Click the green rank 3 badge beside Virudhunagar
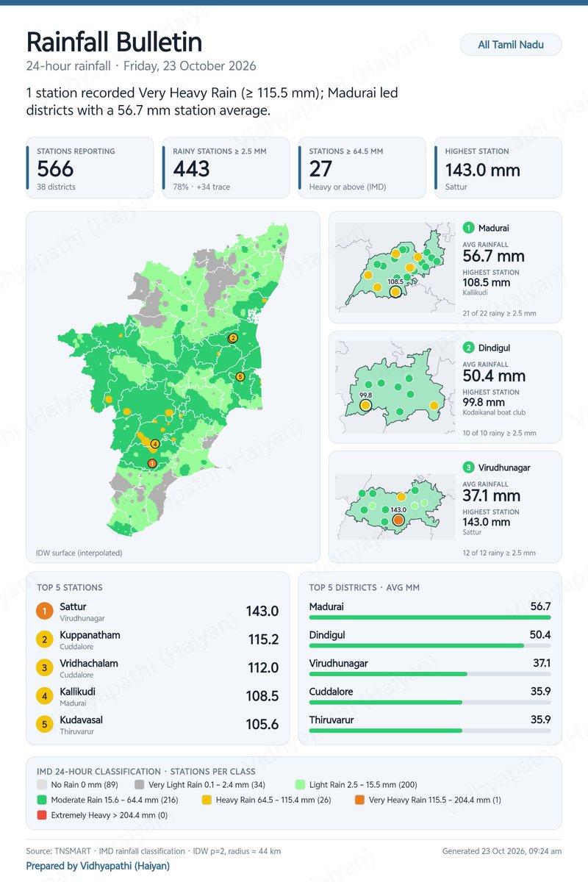Screen dimensions: 588x882 click(x=469, y=467)
